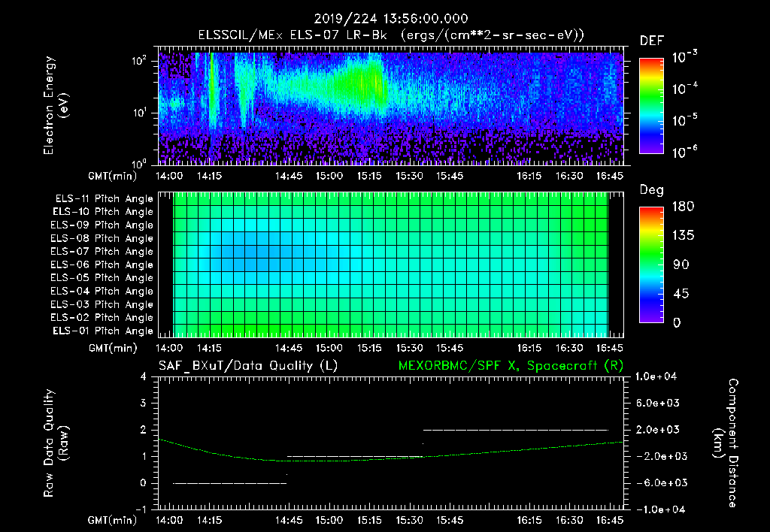Click the GMT(min) label under the bottom plot

click(113, 520)
